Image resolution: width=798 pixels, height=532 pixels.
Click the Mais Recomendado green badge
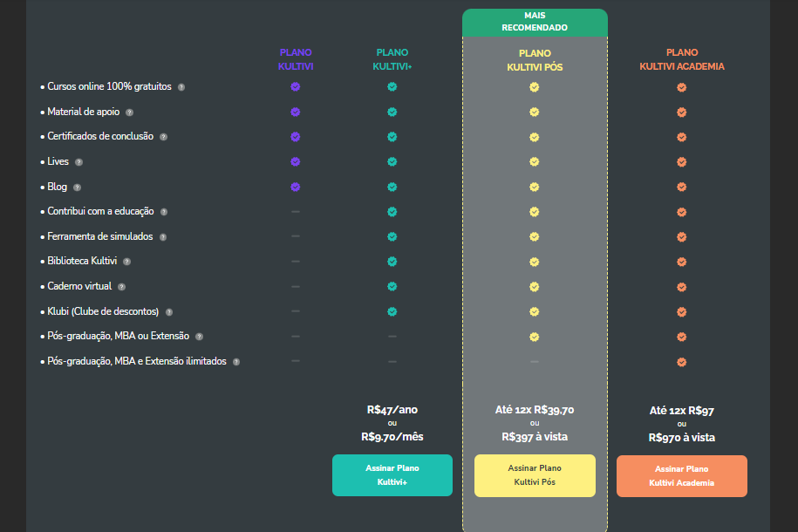[535, 23]
